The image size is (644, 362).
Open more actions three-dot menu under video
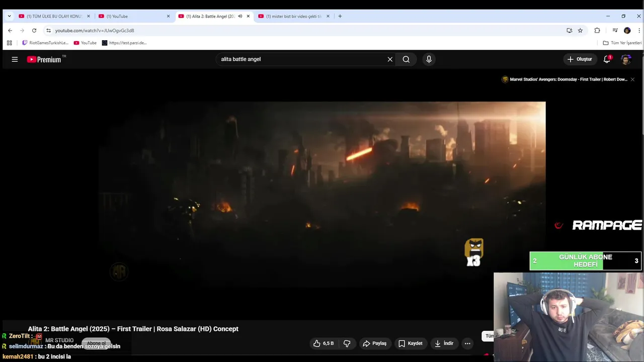click(467, 343)
